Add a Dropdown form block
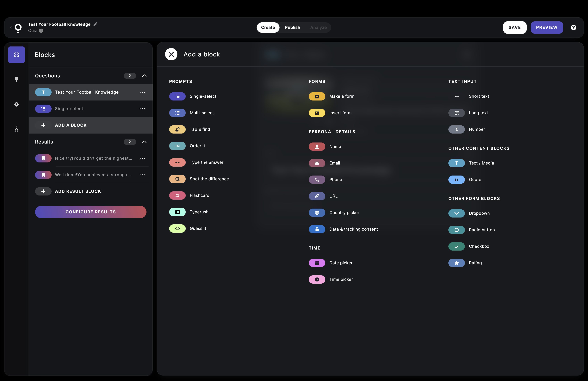The height and width of the screenshot is (381, 588). tap(479, 213)
